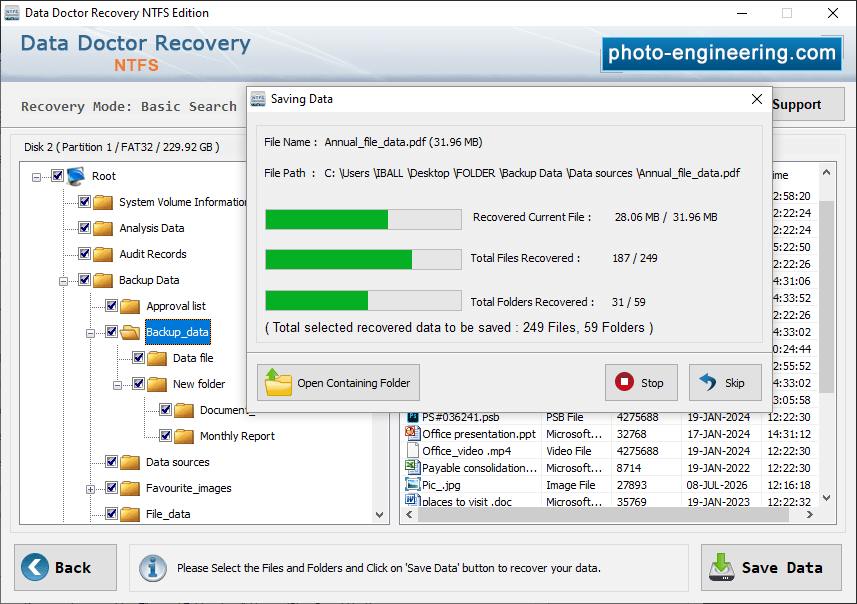Click folder tree scroll down arrow
This screenshot has width=857, height=604.
[x=380, y=515]
